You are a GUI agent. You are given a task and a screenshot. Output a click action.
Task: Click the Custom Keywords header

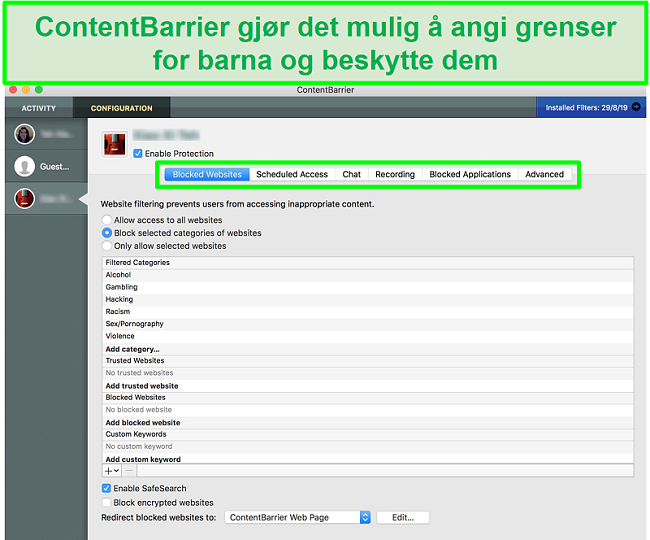(368, 434)
